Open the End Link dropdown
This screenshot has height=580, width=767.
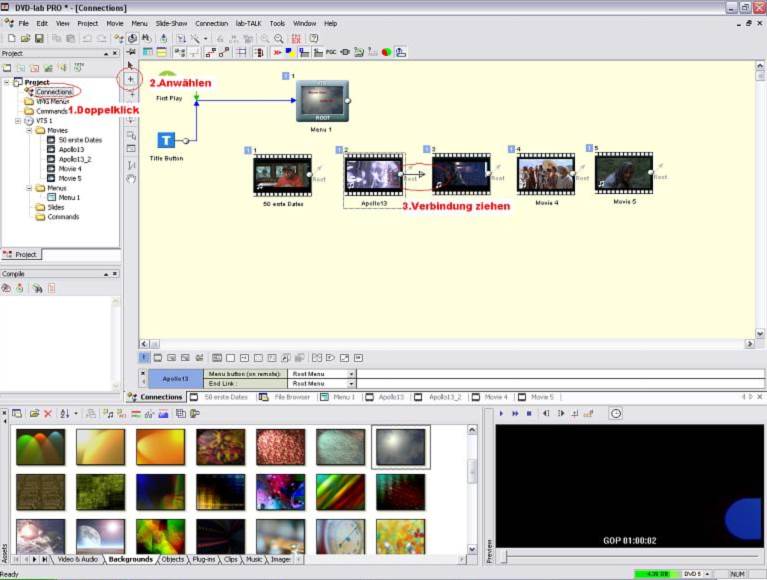click(351, 383)
